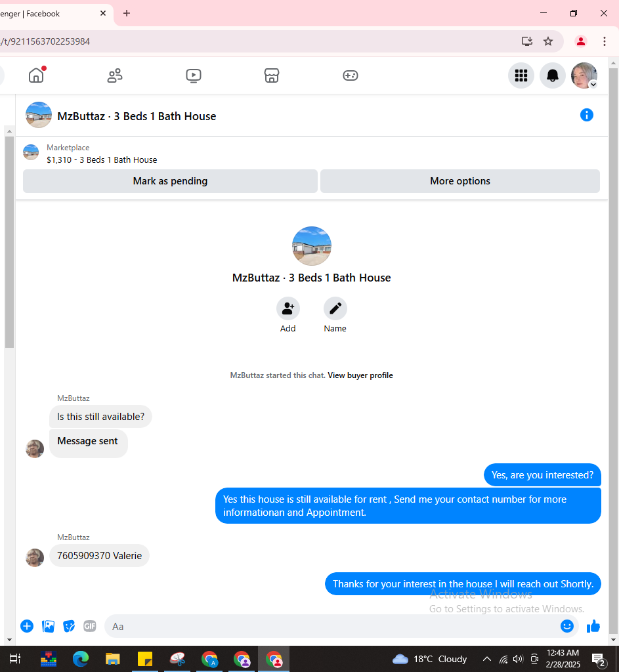Close the Messenger Facebook tab
The image size is (619, 672).
(x=103, y=13)
